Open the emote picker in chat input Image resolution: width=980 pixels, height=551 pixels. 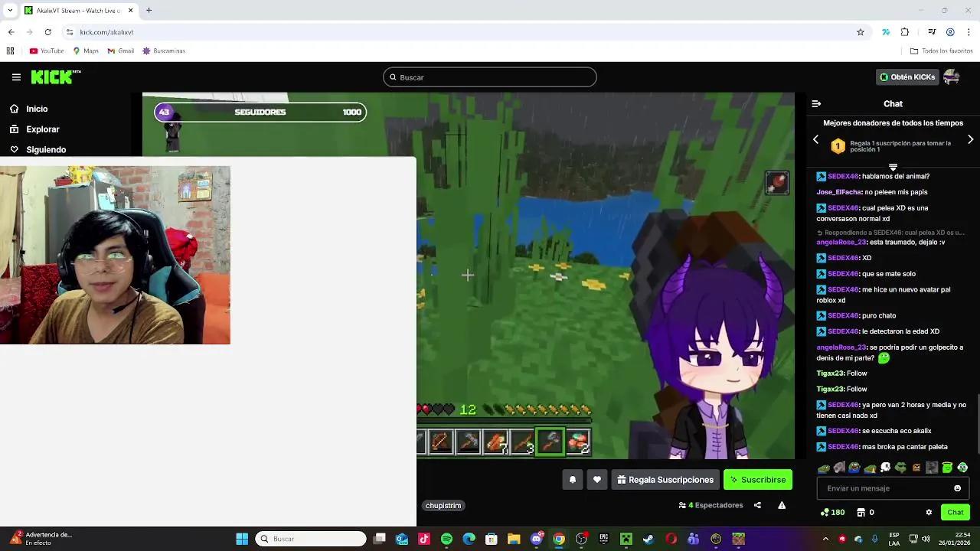pos(957,487)
